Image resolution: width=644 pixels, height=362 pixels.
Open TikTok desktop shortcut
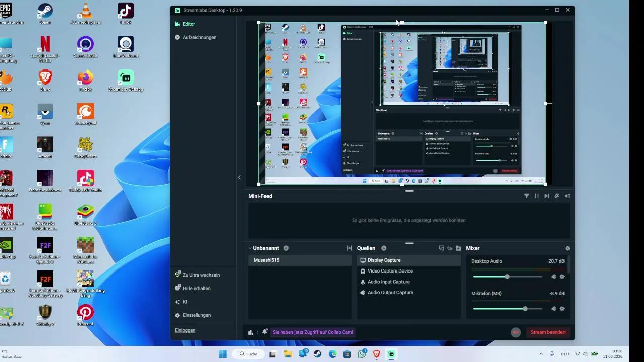pyautogui.click(x=126, y=14)
